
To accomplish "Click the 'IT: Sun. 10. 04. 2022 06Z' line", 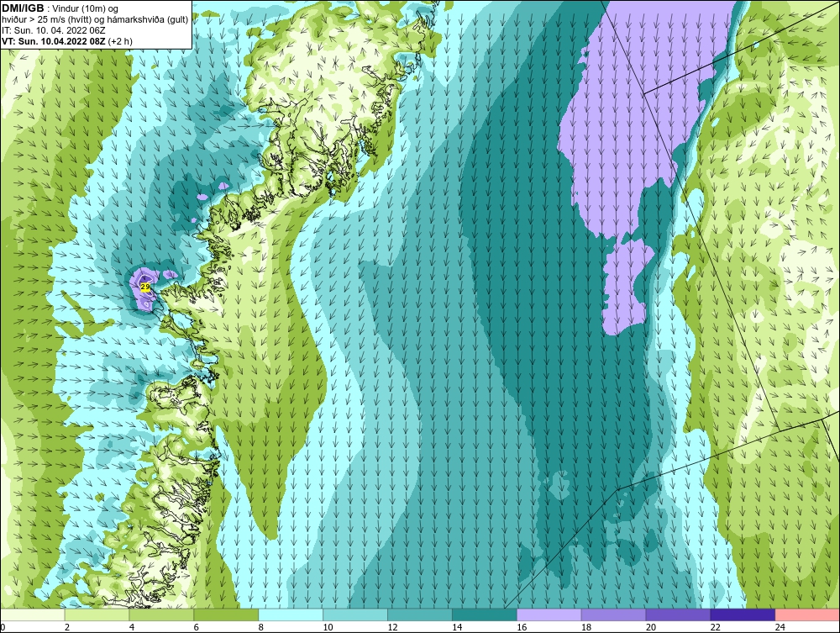I will pos(53,30).
